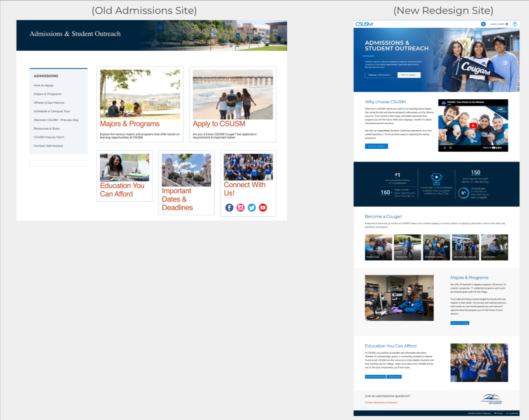Click the empty search field below the sidebar

click(x=58, y=163)
